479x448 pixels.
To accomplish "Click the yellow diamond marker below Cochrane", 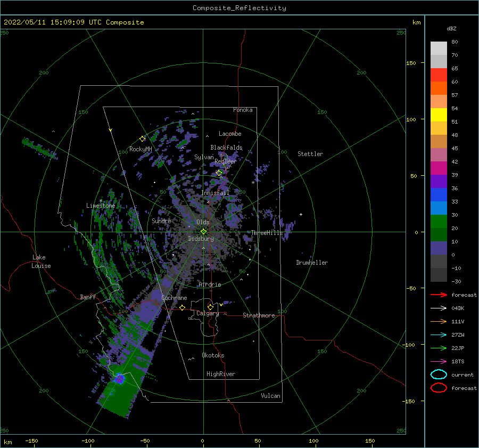I will pos(183,307).
